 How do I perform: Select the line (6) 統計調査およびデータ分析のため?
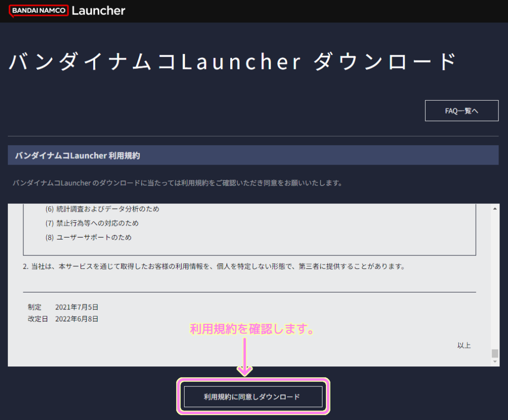pos(102,209)
